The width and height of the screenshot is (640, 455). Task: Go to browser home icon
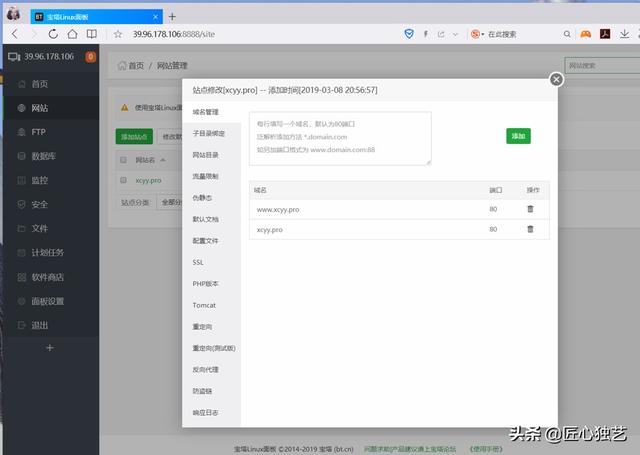[72, 34]
